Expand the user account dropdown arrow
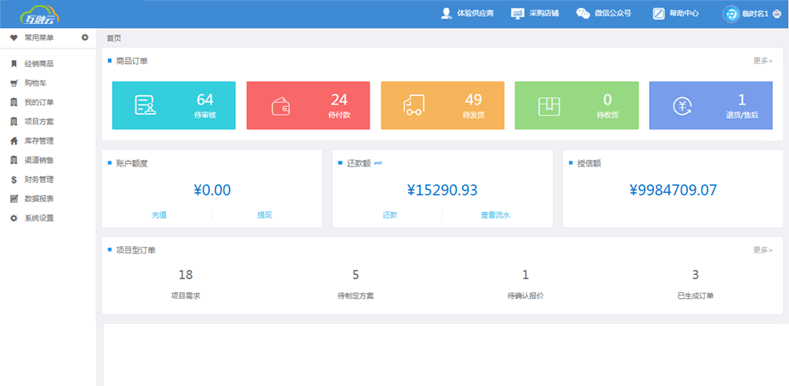789x386 pixels. (x=777, y=14)
